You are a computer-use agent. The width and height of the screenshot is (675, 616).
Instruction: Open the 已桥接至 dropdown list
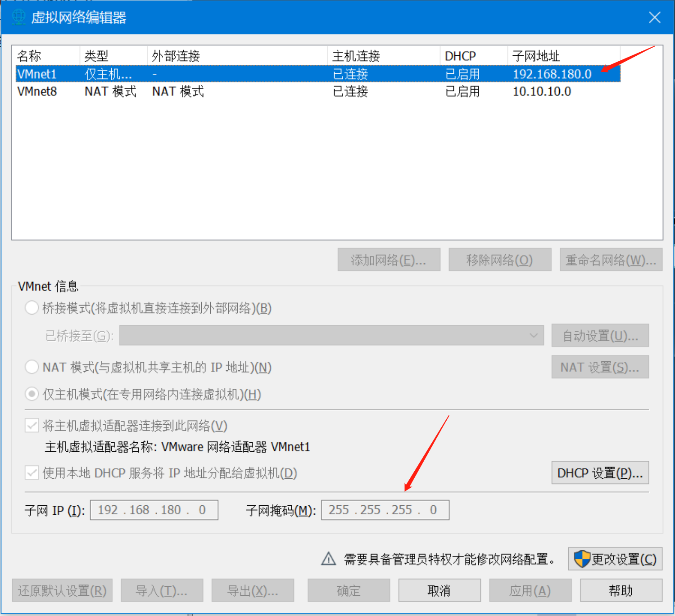pos(331,336)
